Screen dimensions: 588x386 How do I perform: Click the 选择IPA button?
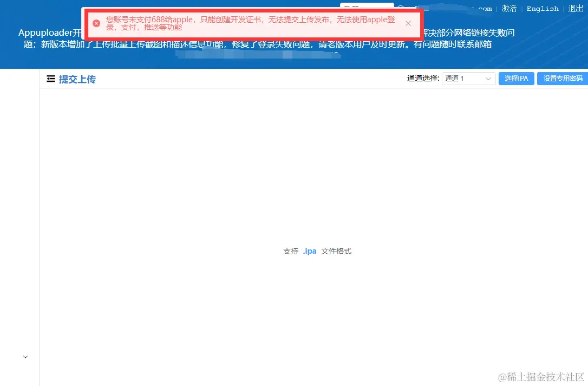point(516,79)
